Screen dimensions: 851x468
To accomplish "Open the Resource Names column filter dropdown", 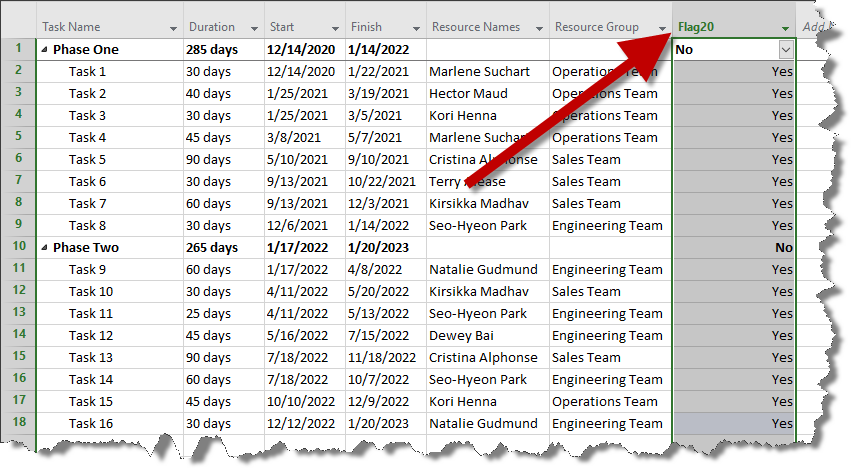I will [x=539, y=28].
